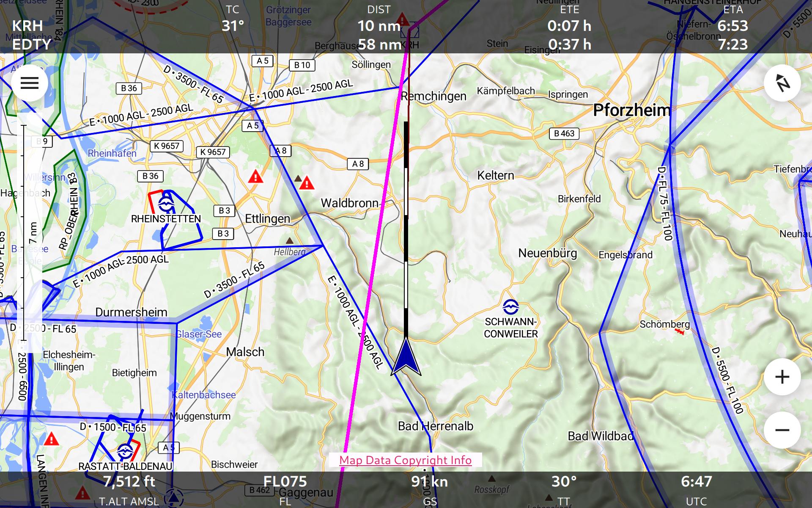Open the hamburger main menu
The height and width of the screenshot is (508, 812).
click(29, 83)
